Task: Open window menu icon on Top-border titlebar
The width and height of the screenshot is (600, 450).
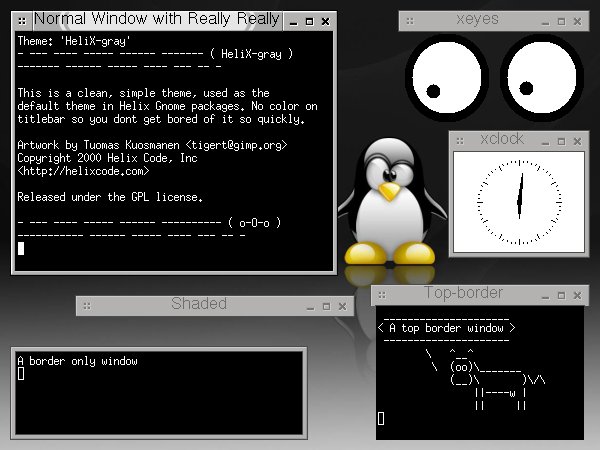Action: (x=382, y=295)
